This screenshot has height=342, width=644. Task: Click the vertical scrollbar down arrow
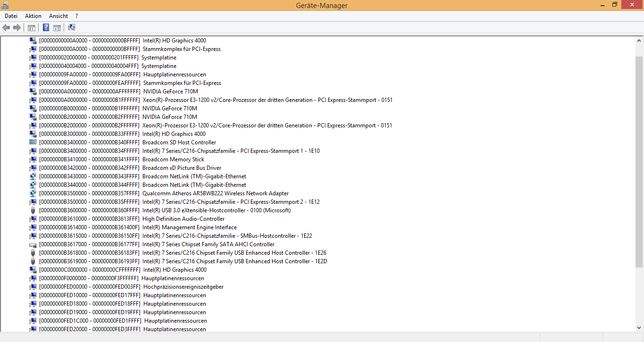[639, 328]
